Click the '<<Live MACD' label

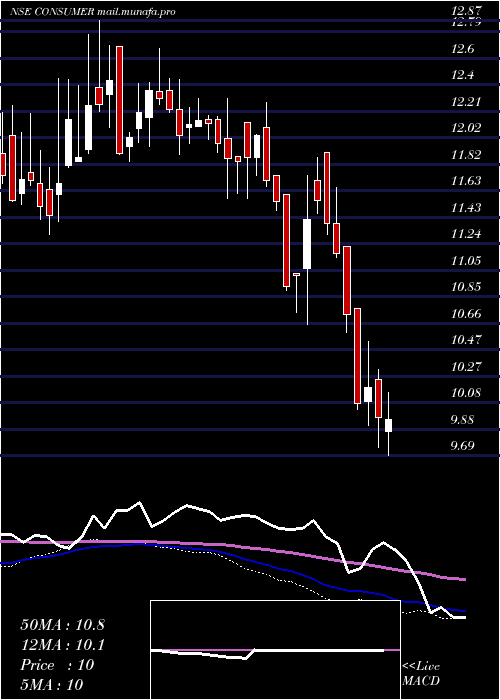(421, 673)
